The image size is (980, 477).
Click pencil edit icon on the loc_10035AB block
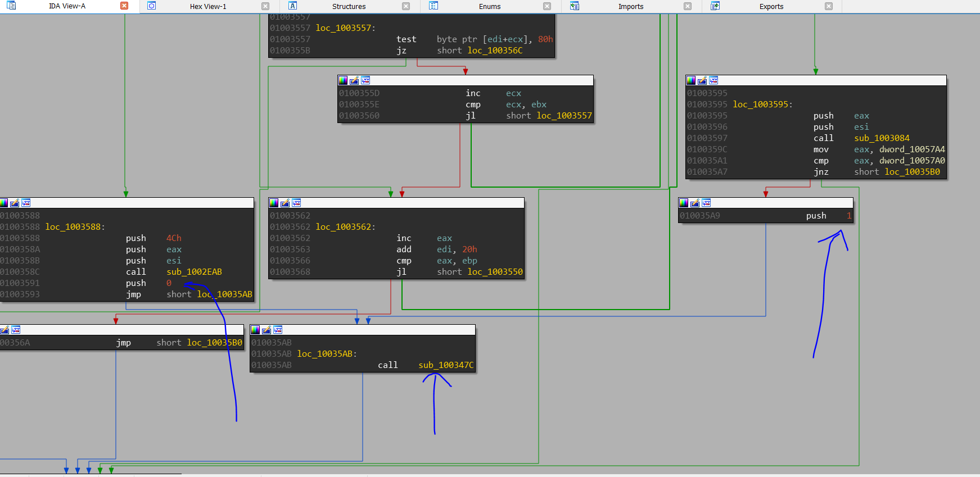(x=267, y=330)
